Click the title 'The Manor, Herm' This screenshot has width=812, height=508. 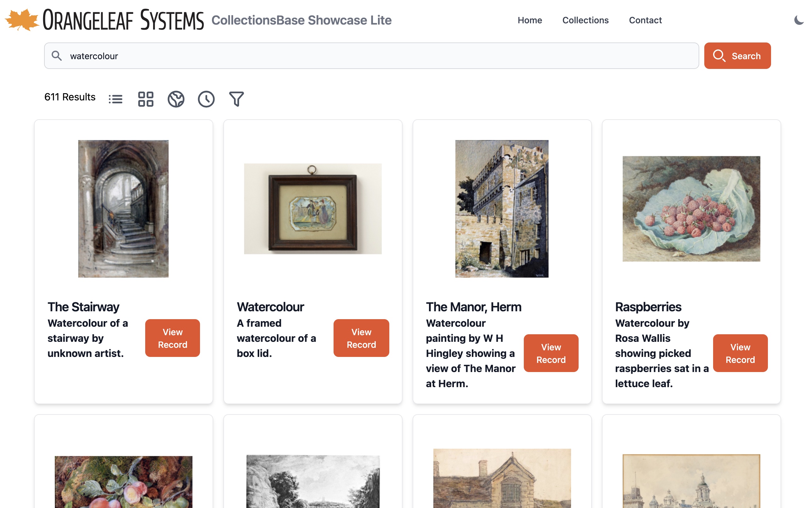click(x=473, y=307)
